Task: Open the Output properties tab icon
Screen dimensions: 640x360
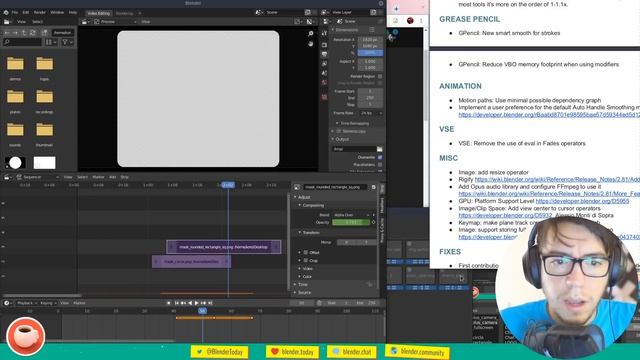Action: 324,54
